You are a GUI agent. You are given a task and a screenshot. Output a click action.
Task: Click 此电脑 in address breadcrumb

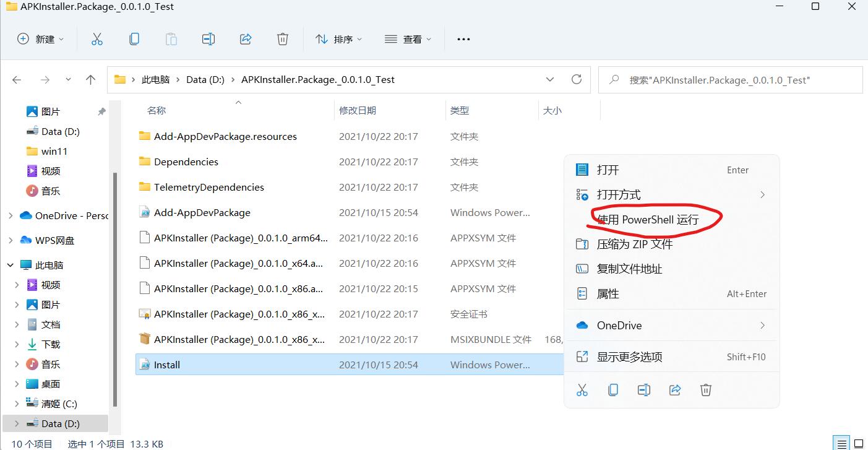point(155,79)
